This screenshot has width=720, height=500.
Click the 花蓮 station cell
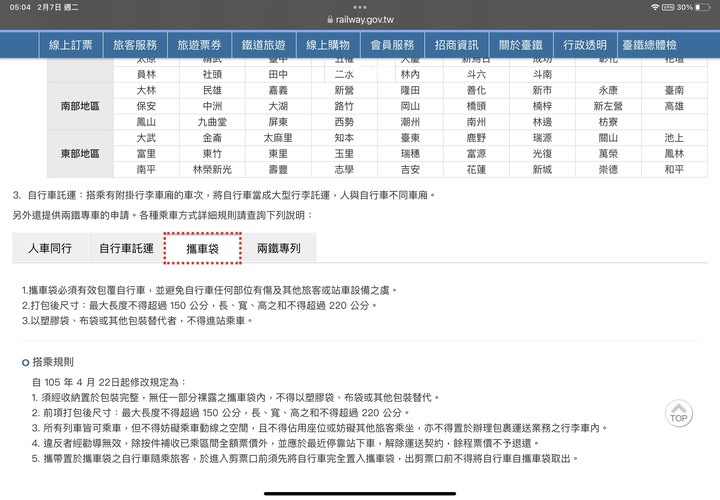click(476, 169)
